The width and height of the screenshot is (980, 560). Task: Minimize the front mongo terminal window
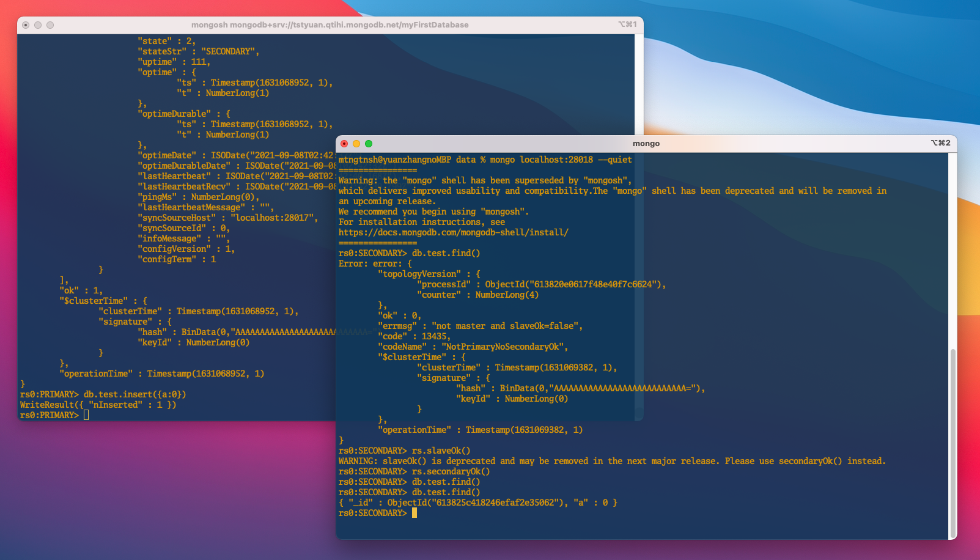point(356,144)
